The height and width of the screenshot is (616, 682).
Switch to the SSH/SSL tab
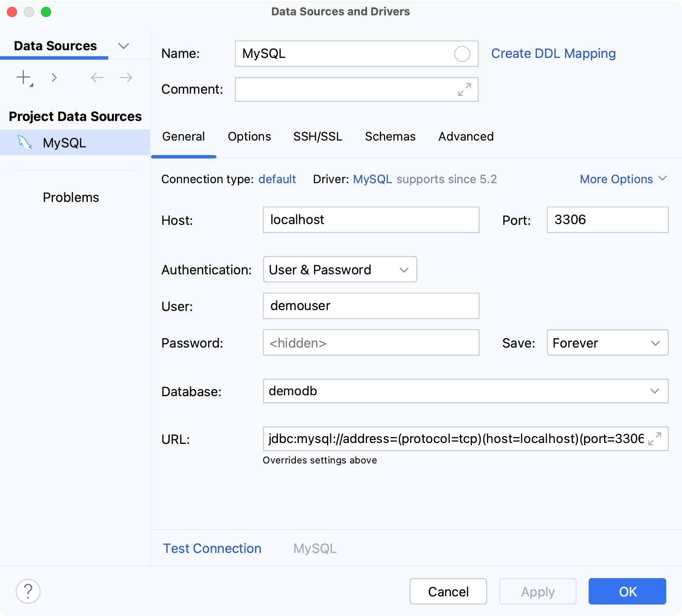pyautogui.click(x=318, y=136)
